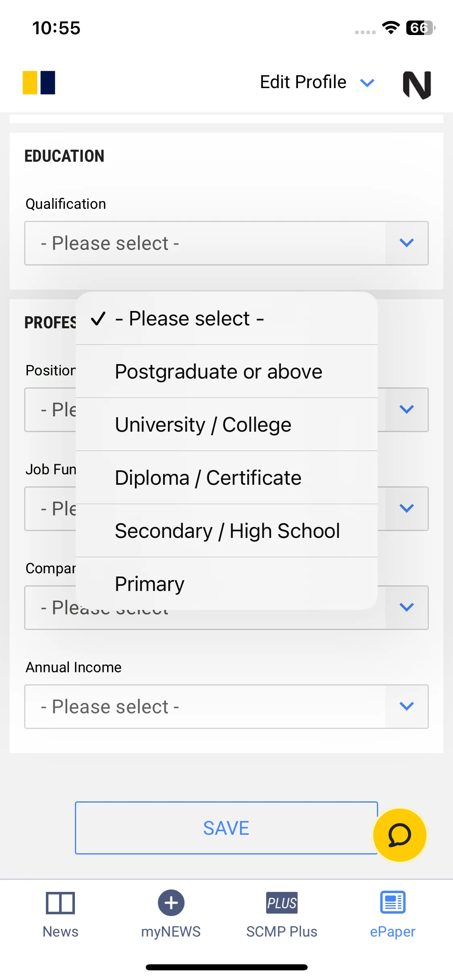The image size is (453, 980).
Task: Select the checked '- Please select -' option
Action: coord(226,318)
